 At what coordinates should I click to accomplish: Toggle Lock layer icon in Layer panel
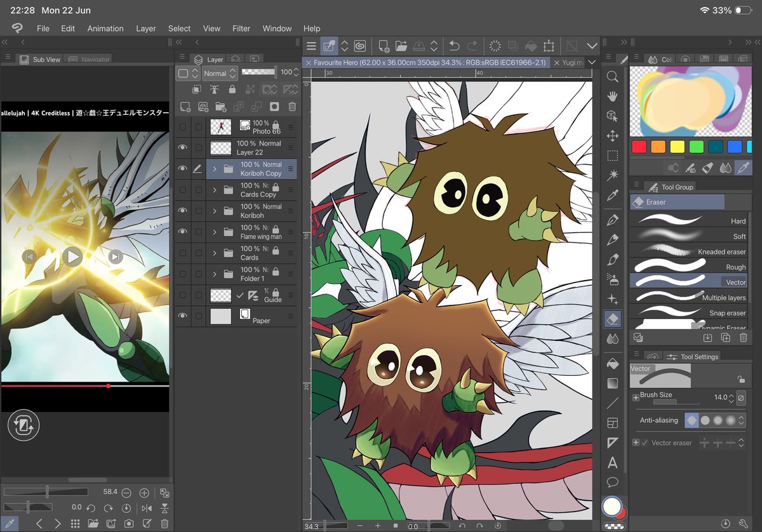click(232, 90)
